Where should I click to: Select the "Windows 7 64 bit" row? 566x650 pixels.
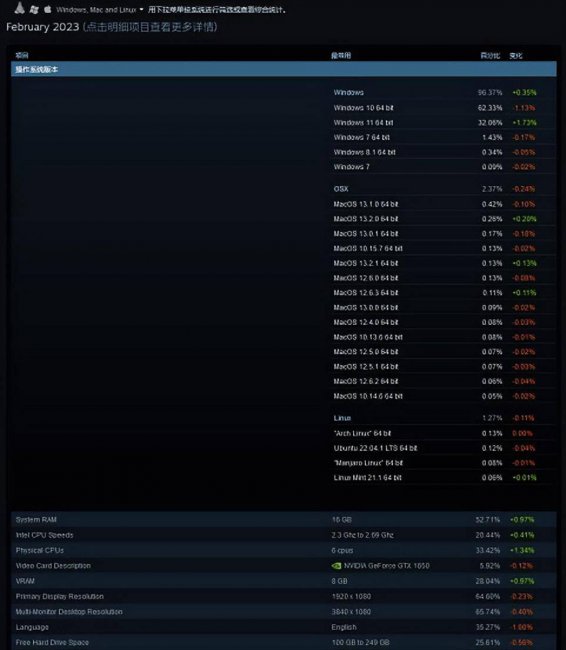tap(444, 137)
